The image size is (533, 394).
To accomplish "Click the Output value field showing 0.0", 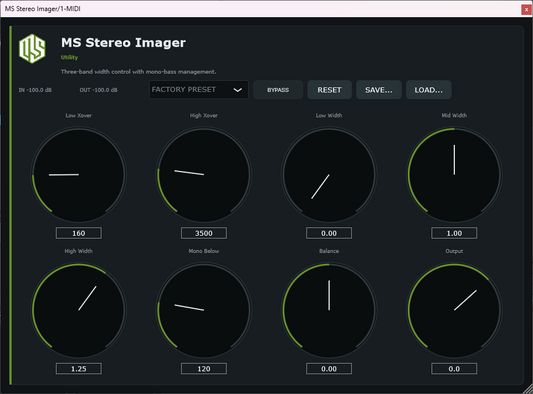I will coord(454,369).
